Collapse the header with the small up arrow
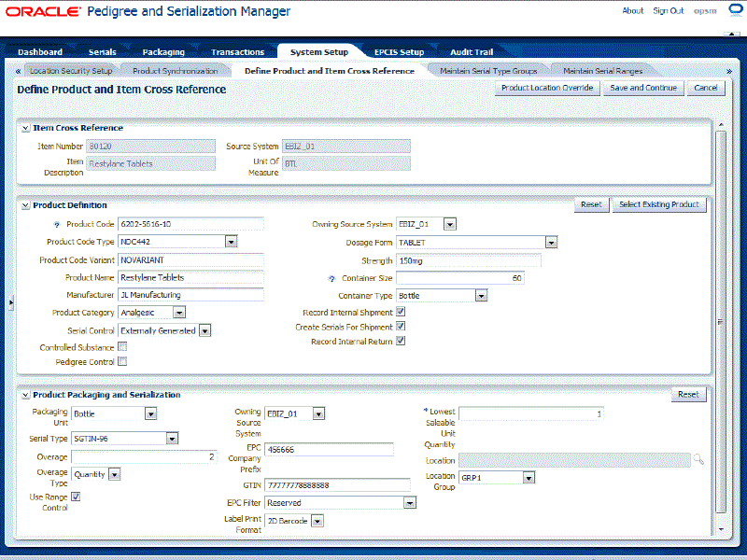Screen dimensions: 747x560 tap(731, 35)
